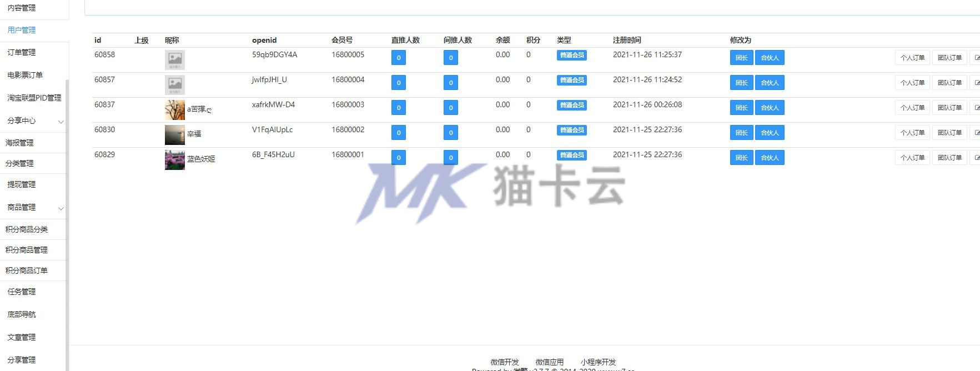Open 海报管理 in sidebar
The height and width of the screenshot is (371, 980).
click(20, 143)
